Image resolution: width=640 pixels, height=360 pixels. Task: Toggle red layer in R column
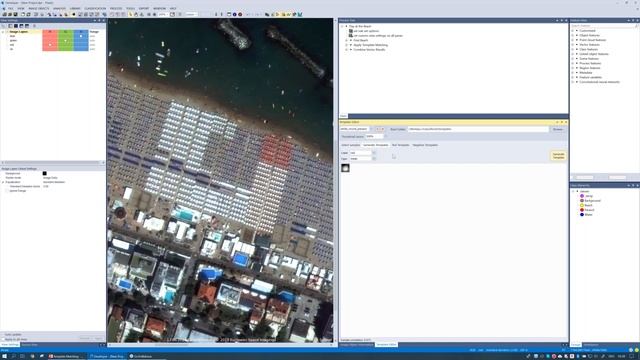(50, 44)
